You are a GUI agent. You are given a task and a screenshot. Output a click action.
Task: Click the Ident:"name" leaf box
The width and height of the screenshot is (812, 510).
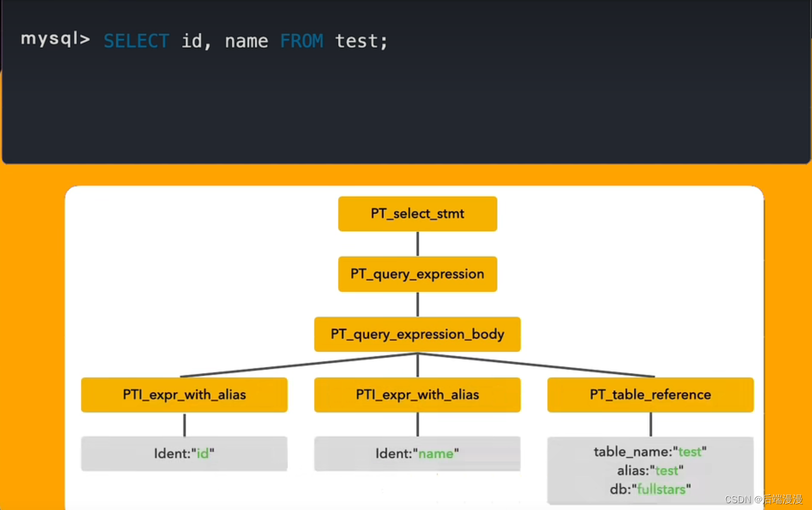(417, 453)
